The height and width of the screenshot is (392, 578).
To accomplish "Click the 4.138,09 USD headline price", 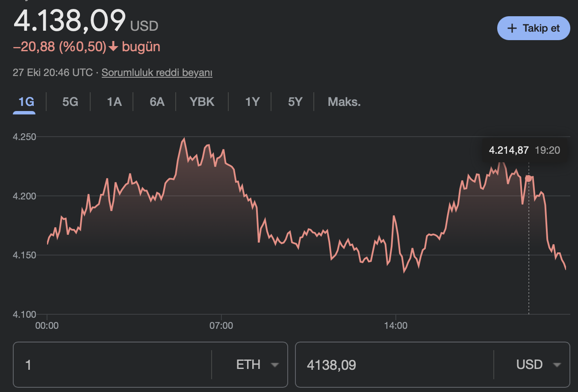I will click(70, 20).
